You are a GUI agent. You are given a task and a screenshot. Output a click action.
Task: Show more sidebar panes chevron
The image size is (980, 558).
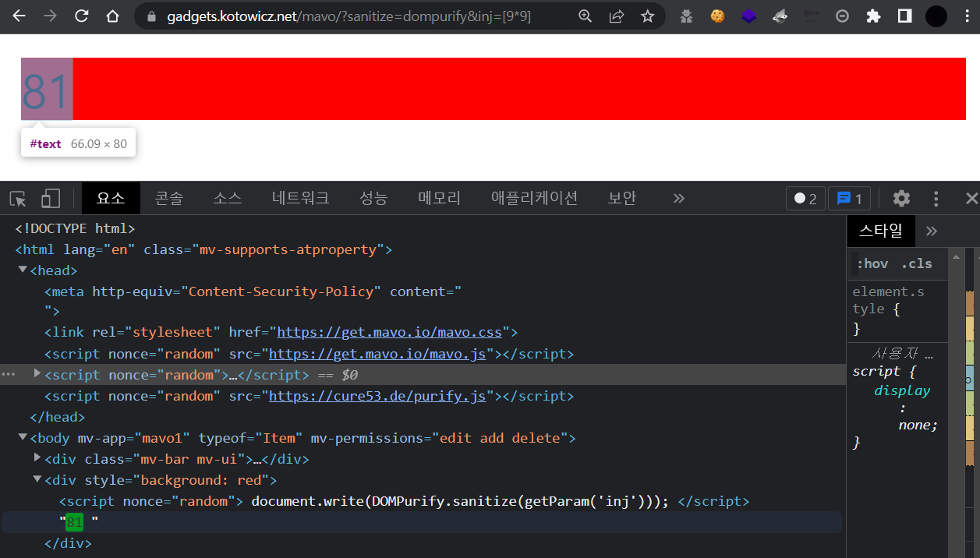(932, 231)
